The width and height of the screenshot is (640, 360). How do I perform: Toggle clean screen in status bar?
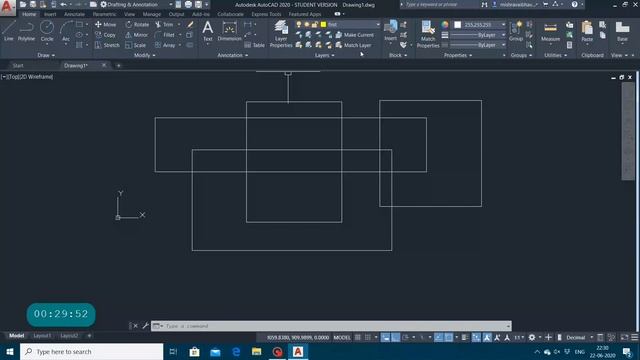point(624,337)
